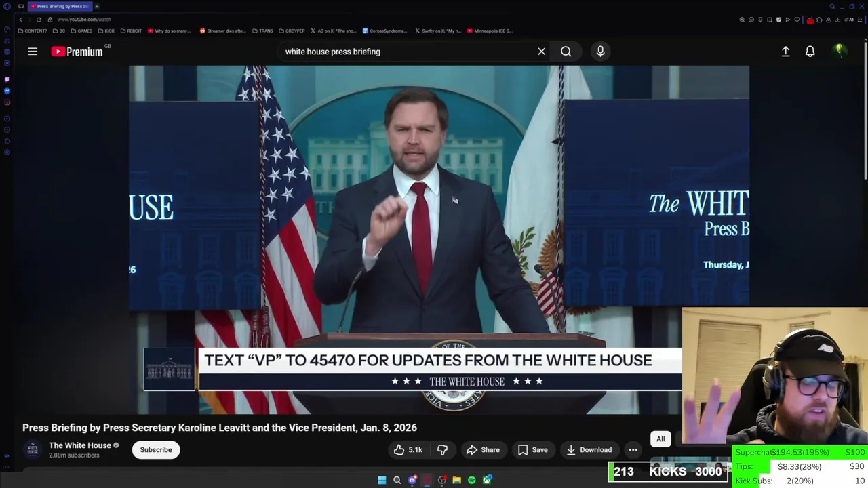Subscribe to The White House channel

point(156,450)
